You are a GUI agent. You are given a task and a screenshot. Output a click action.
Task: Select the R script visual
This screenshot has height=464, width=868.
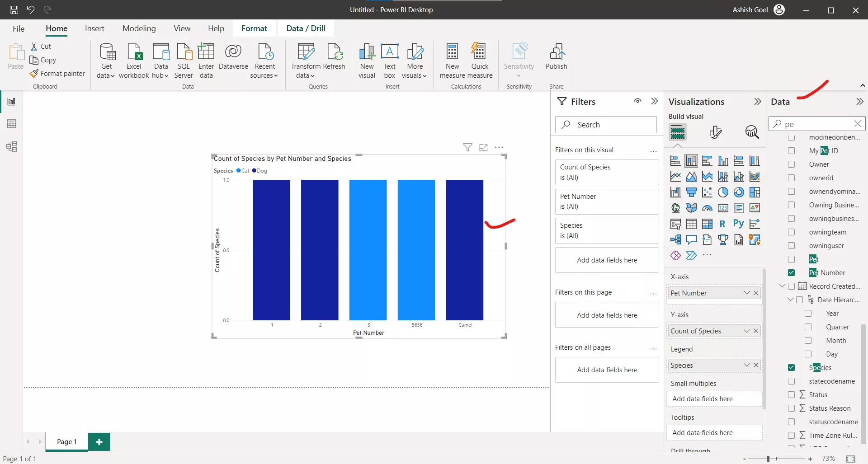[x=722, y=223]
